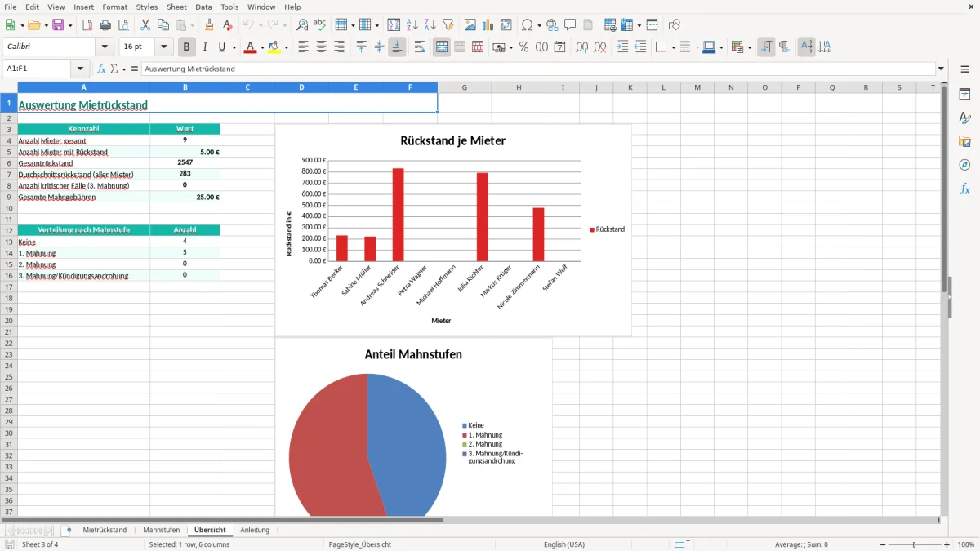Insert Hyperlink icon
980x551 pixels.
(x=553, y=25)
